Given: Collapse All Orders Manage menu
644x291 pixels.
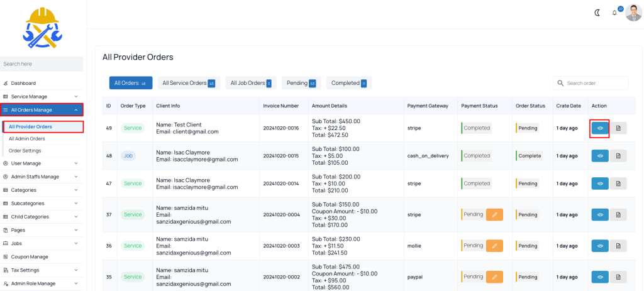Looking at the screenshot, I should [42, 110].
